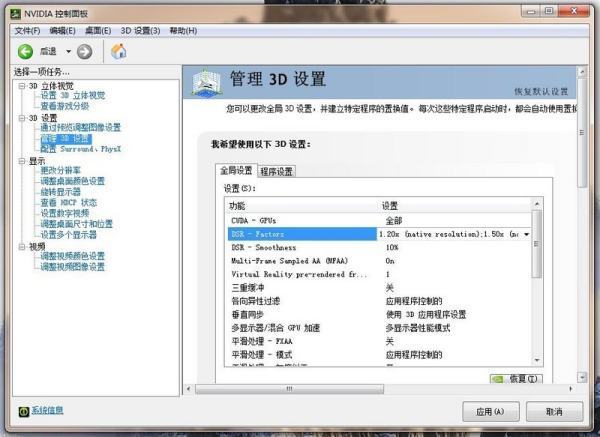Select 调整桌面颜色设置 task

coord(72,181)
